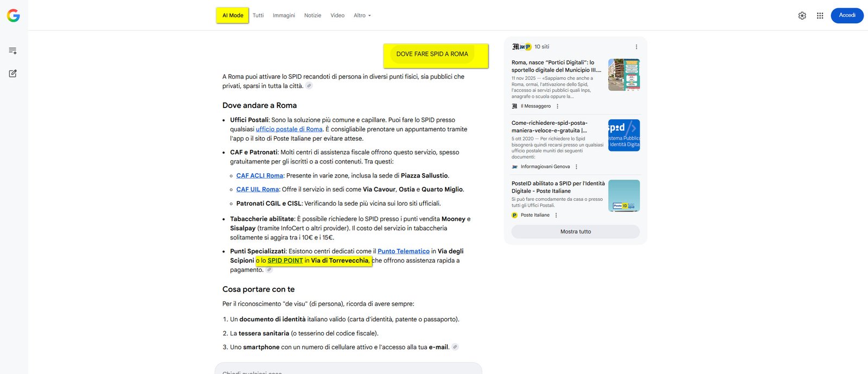
Task: Click the 'documento di identità' list item
Action: coord(272,319)
